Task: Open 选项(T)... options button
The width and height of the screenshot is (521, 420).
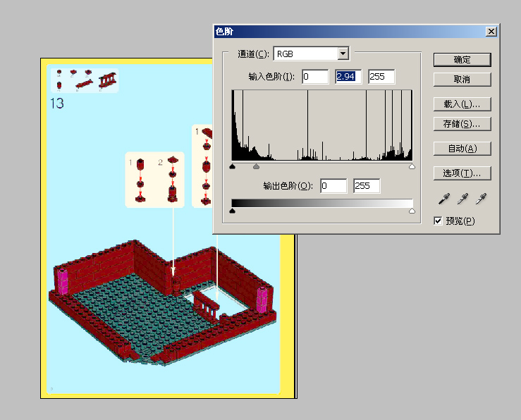Action: pyautogui.click(x=462, y=173)
